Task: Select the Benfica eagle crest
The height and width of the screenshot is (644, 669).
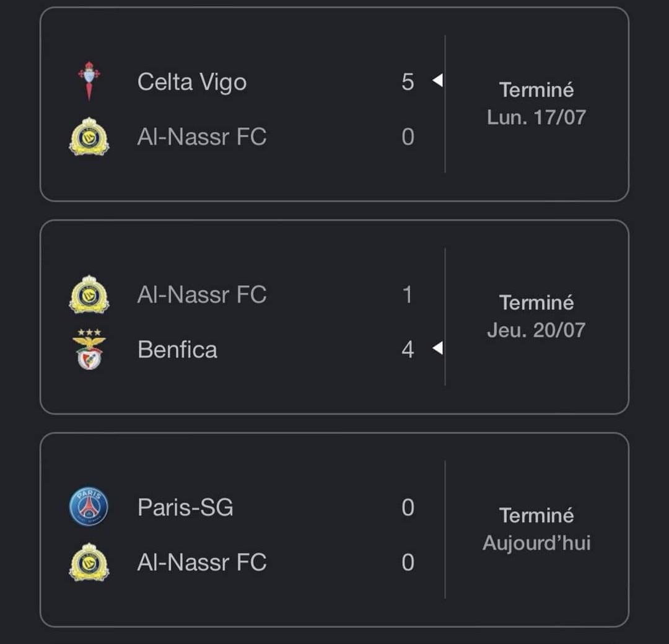Action: (x=89, y=350)
